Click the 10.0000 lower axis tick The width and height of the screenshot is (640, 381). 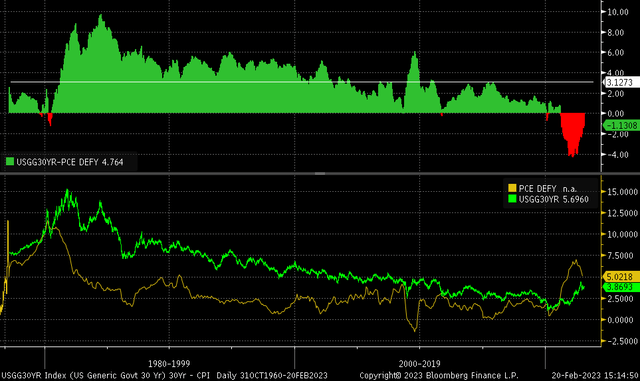click(x=622, y=234)
